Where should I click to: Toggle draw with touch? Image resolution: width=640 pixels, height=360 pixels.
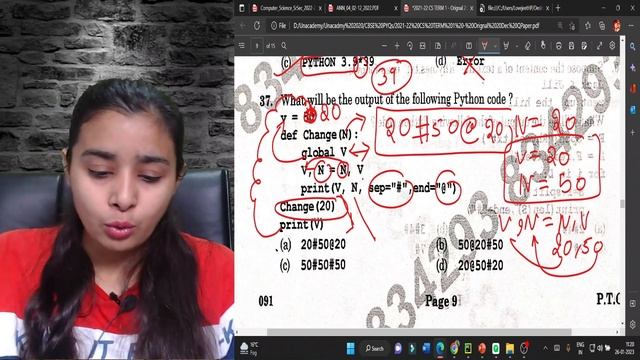[543, 46]
